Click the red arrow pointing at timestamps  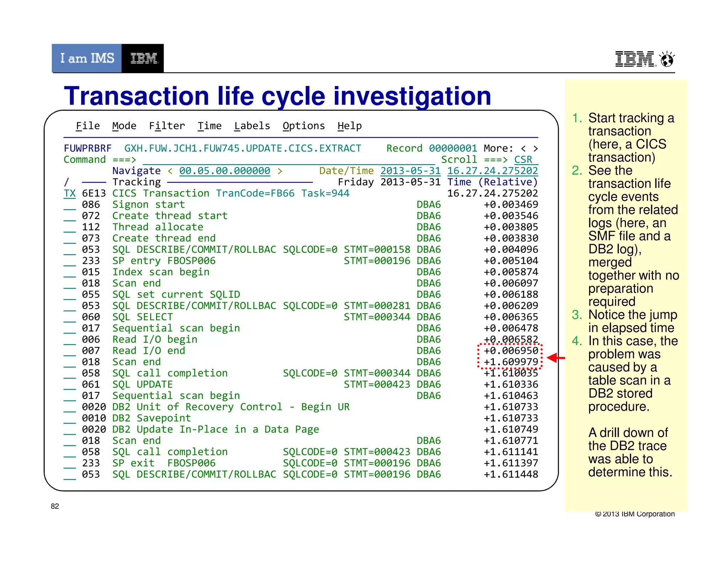point(555,357)
